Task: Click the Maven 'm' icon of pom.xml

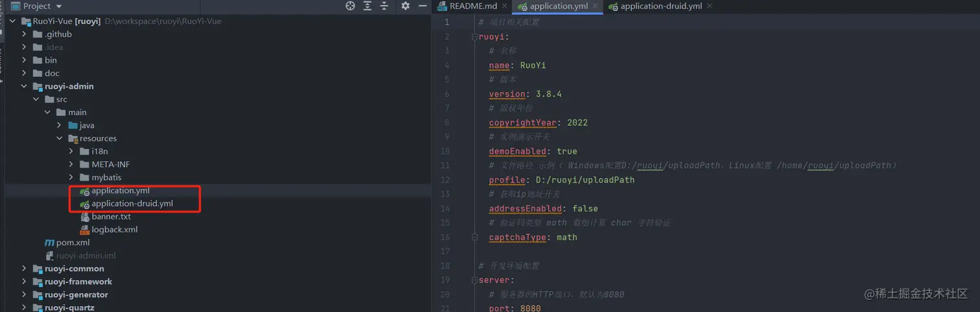Action: click(49, 243)
